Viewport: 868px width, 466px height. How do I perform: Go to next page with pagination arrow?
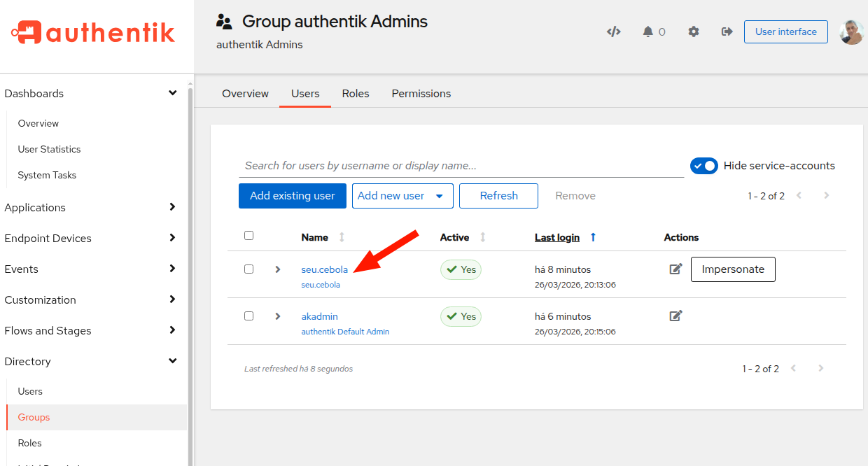[x=827, y=196]
